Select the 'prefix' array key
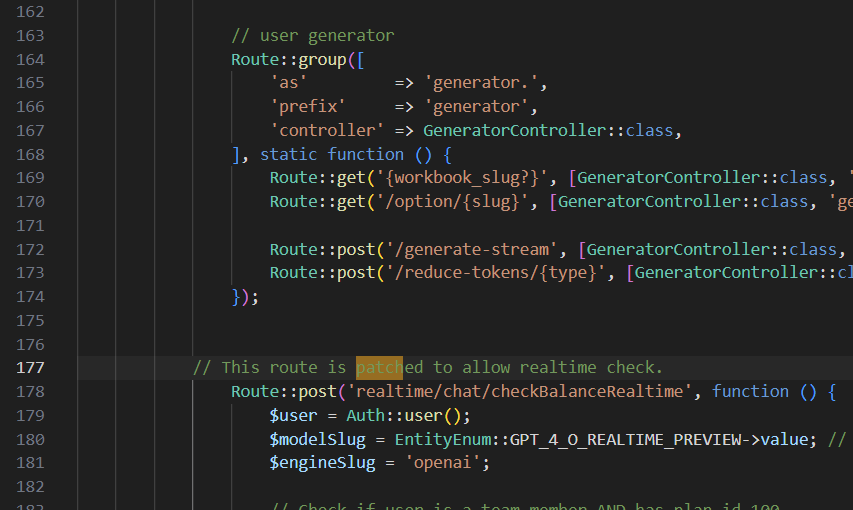853x510 pixels. pos(307,107)
